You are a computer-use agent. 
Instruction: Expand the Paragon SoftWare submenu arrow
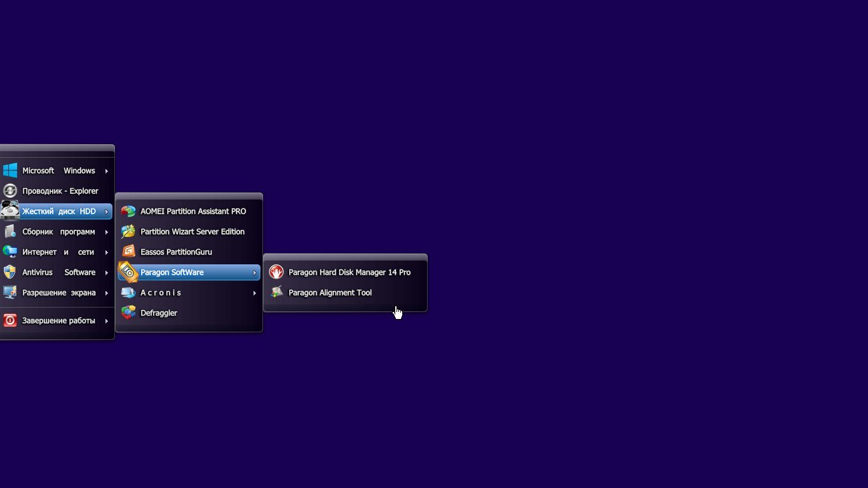tap(255, 273)
